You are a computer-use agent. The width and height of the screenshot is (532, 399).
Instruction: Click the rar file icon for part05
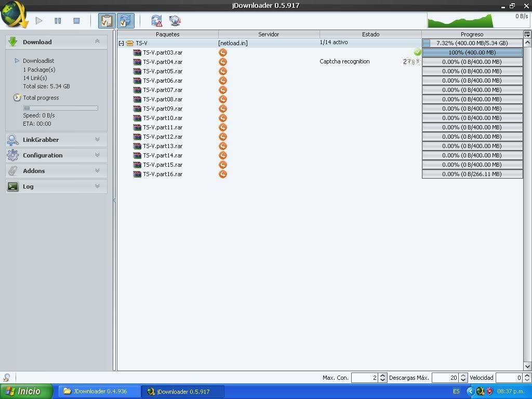[137, 71]
